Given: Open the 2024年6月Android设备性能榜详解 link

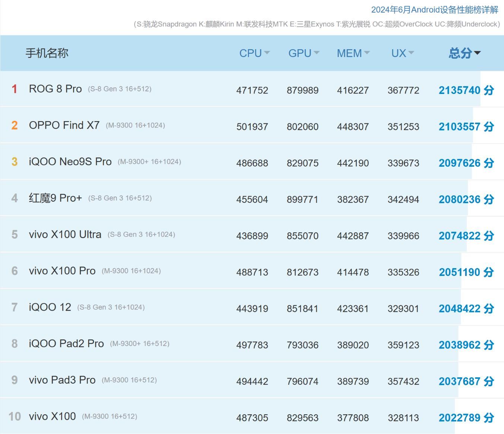Looking at the screenshot, I should pos(435,10).
